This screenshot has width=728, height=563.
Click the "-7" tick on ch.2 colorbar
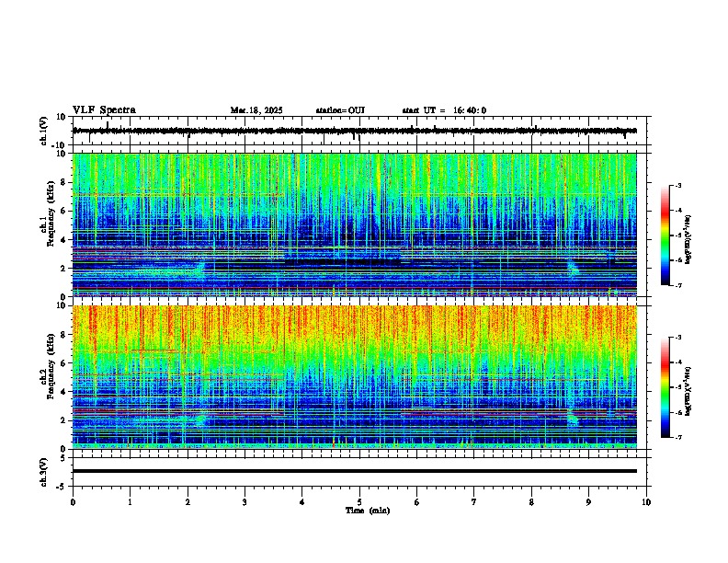(x=677, y=437)
